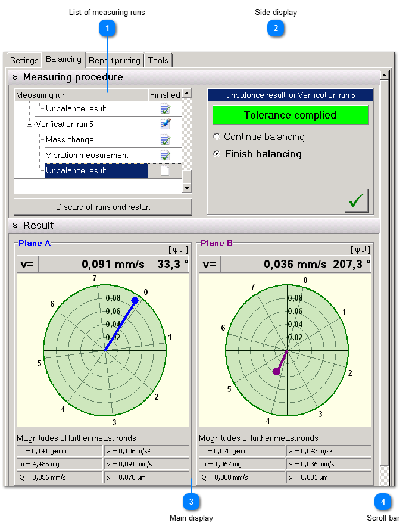Open the Tools tab

coord(158,60)
